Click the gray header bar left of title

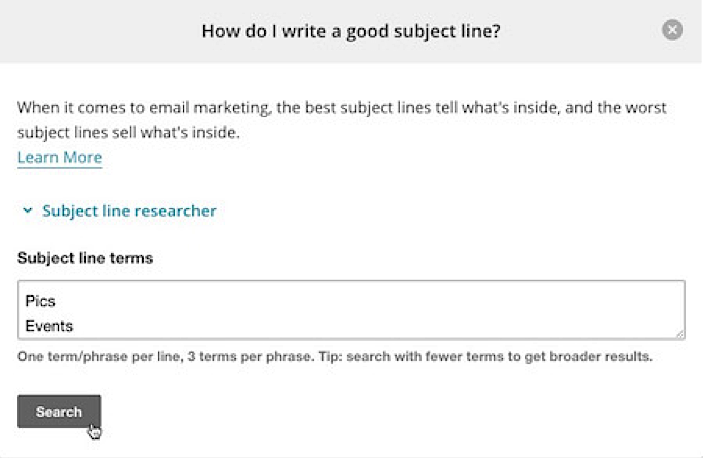[x=100, y=31]
